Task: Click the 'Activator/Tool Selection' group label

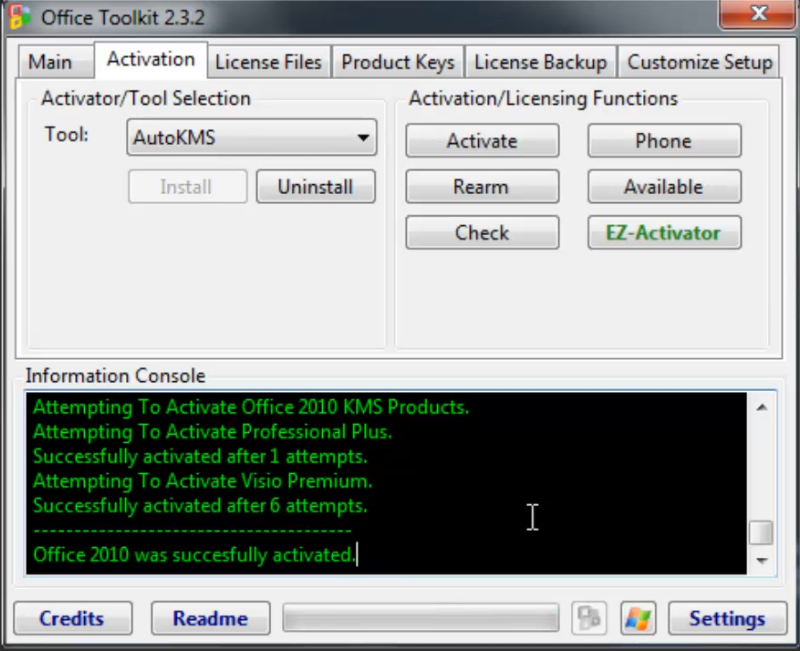Action: point(146,98)
